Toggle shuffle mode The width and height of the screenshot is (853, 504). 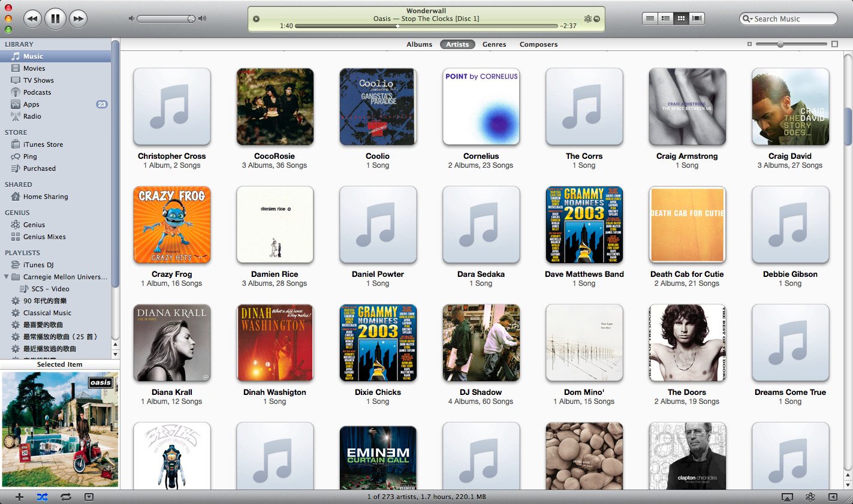[42, 497]
